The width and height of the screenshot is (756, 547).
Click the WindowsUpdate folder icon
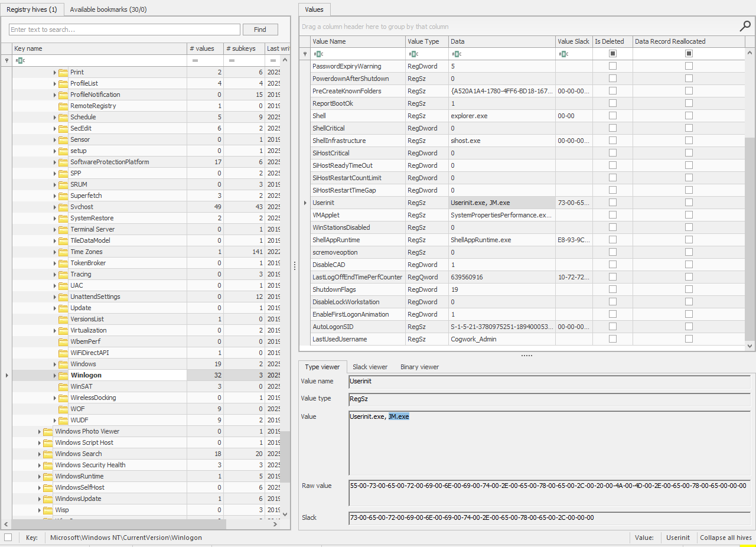(48, 499)
